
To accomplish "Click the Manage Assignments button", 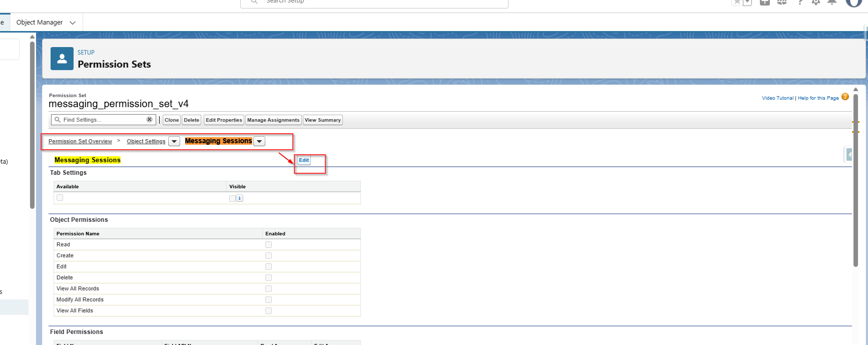I will point(273,120).
